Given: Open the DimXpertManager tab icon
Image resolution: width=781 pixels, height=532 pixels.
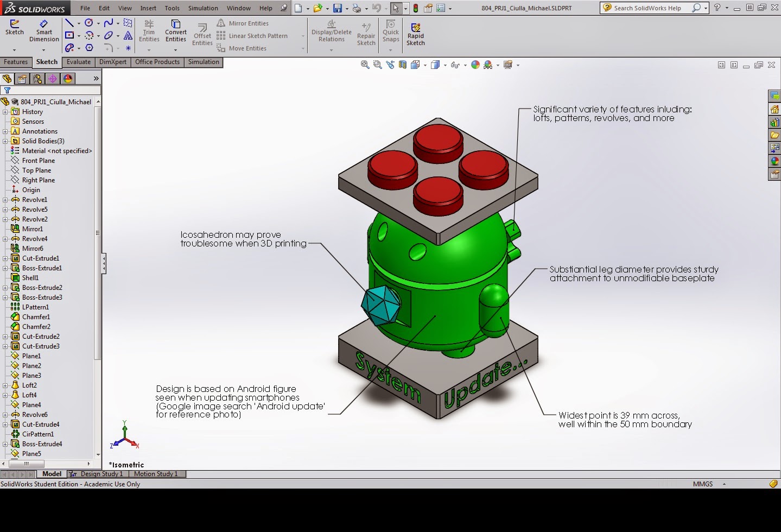Looking at the screenshot, I should tap(53, 79).
